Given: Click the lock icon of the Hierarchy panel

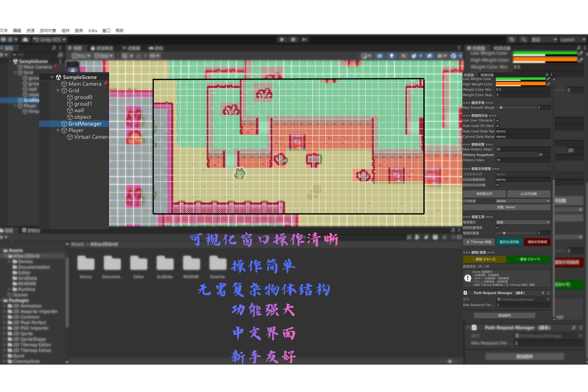Looking at the screenshot, I should (54, 48).
